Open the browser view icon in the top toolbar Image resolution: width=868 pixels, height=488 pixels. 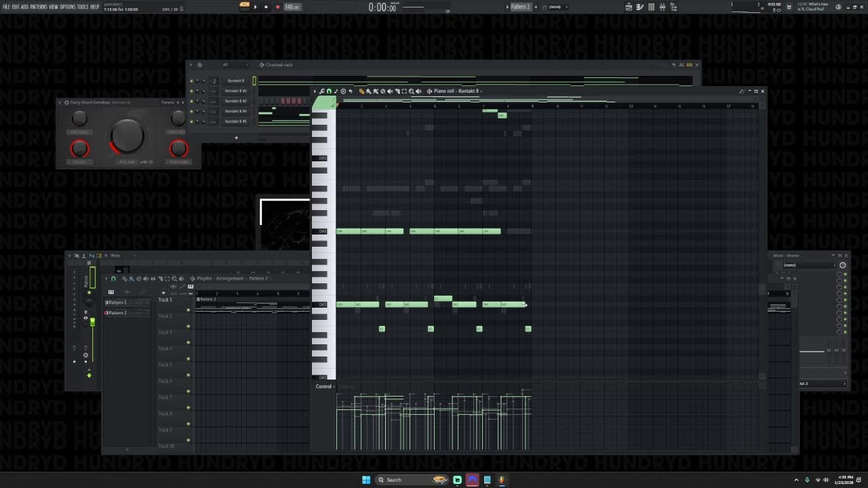point(674,7)
